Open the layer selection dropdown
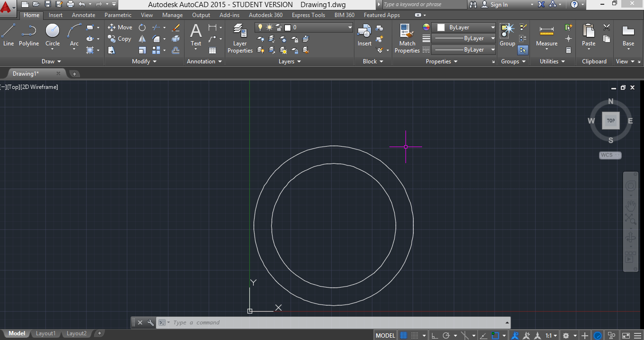 point(350,27)
